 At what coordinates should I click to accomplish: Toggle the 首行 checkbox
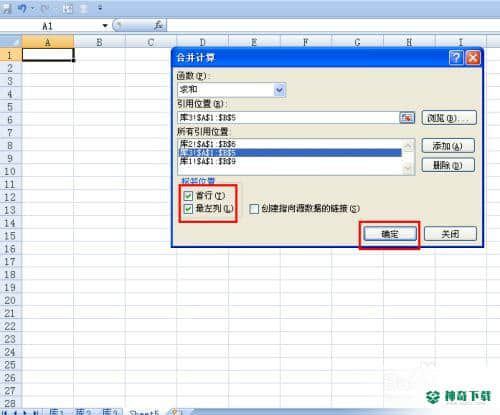click(188, 196)
